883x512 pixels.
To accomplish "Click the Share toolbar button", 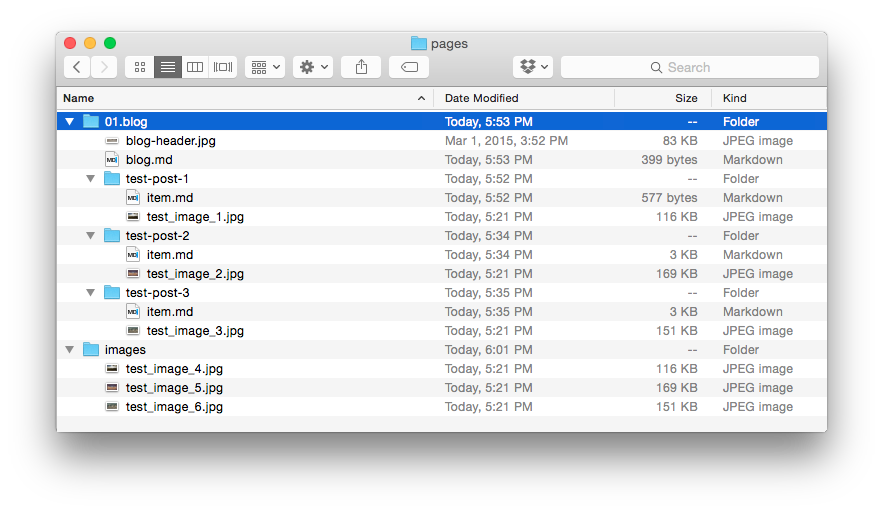I will (361, 67).
